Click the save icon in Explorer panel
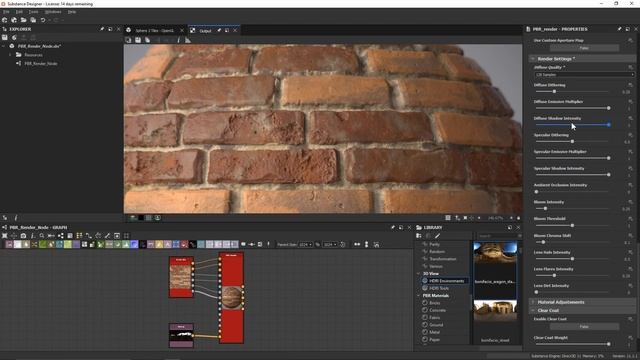Screen dimensions: 640x360 click(x=5, y=38)
